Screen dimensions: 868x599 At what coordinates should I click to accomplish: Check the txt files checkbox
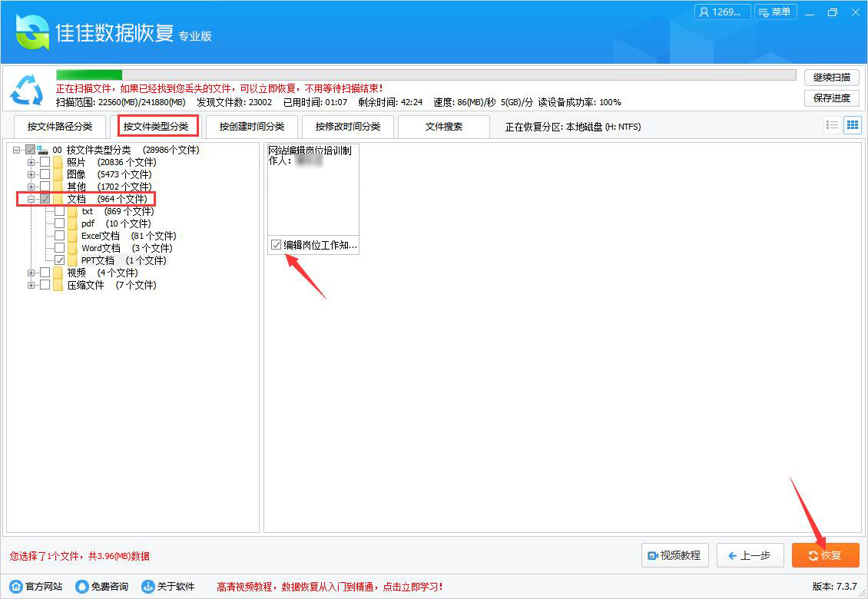click(x=59, y=210)
